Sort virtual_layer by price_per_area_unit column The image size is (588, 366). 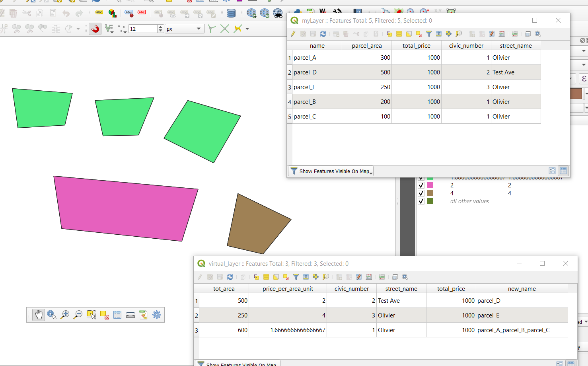[288, 288]
